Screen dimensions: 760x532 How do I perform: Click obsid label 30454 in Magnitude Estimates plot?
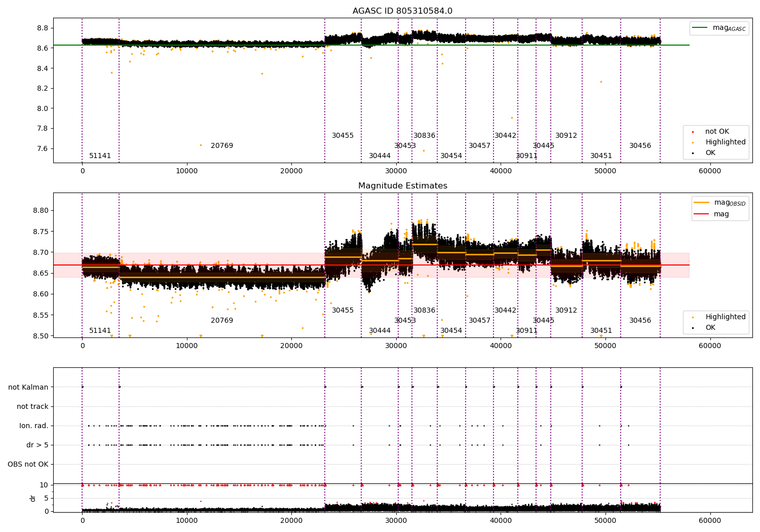pyautogui.click(x=451, y=331)
